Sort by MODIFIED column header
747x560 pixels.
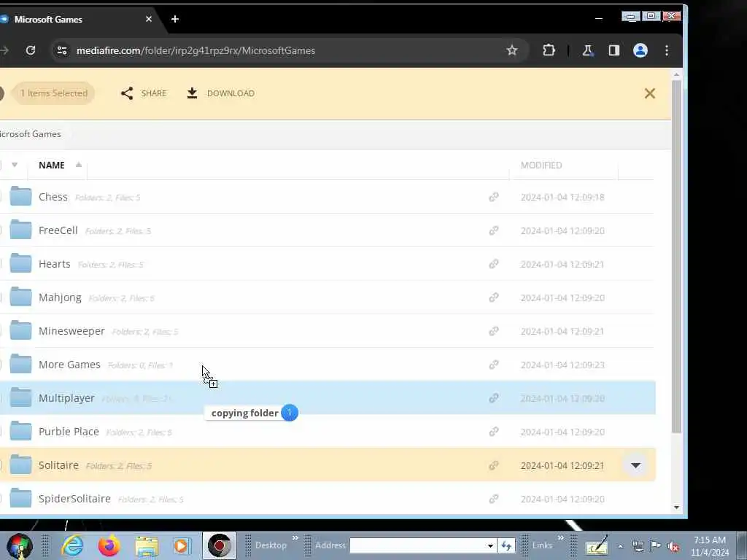[541, 166]
